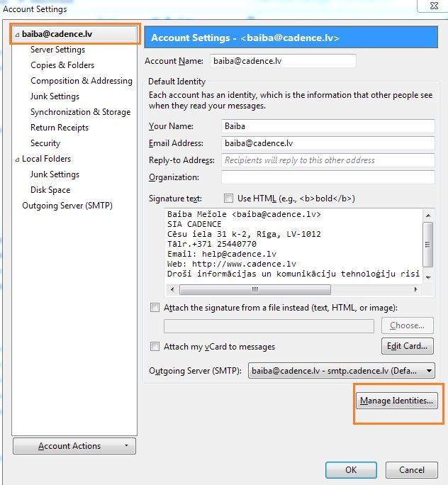Click the Reply-to Address field

328,160
